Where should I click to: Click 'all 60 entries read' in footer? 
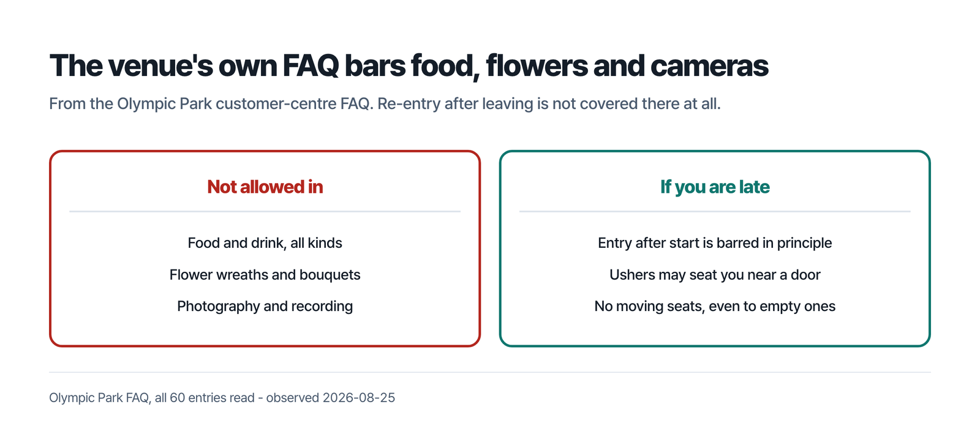click(x=205, y=398)
